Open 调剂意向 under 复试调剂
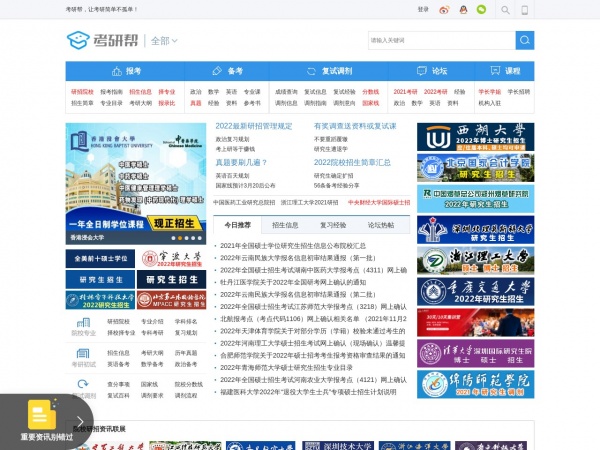The image size is (600, 450). (x=344, y=103)
